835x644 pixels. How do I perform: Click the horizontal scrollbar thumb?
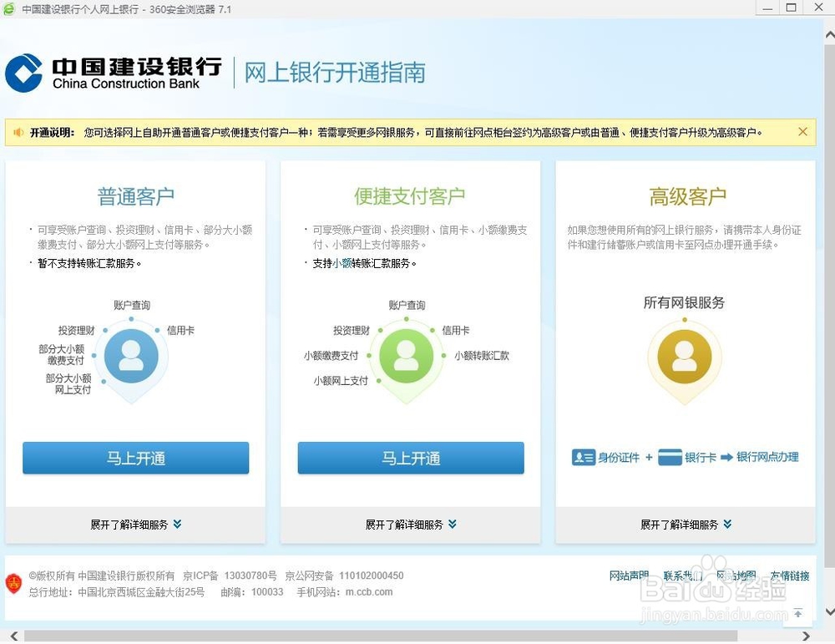pyautogui.click(x=381, y=636)
